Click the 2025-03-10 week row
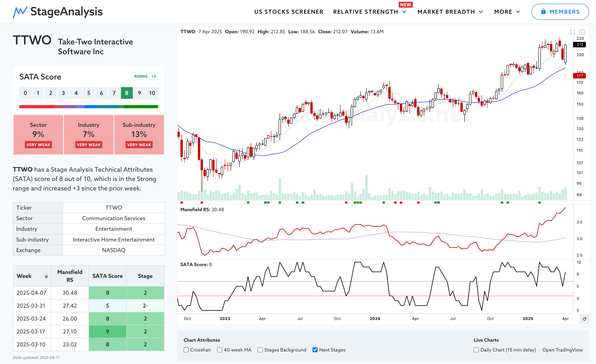596x364 pixels. click(89, 344)
